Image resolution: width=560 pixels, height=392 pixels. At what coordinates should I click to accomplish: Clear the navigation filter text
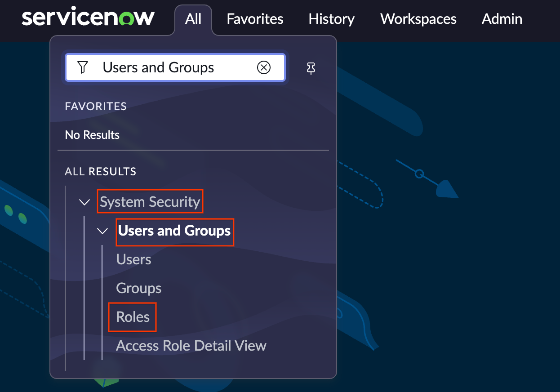[264, 67]
